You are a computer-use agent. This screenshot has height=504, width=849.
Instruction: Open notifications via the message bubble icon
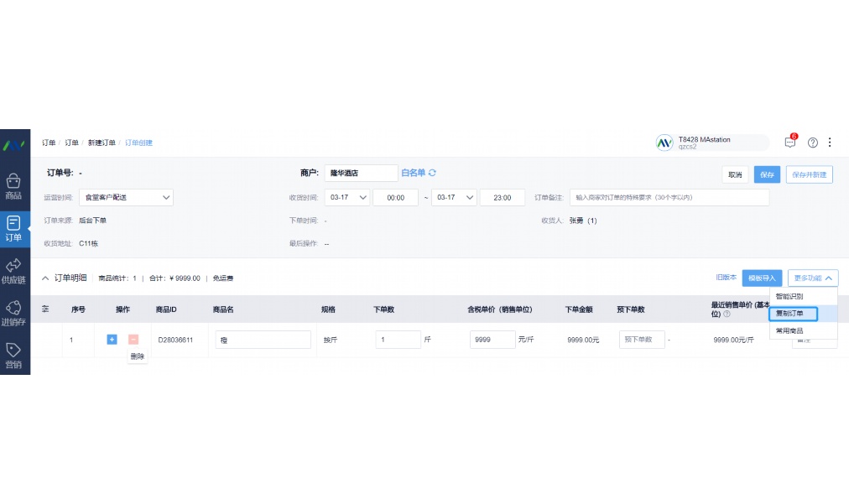789,143
